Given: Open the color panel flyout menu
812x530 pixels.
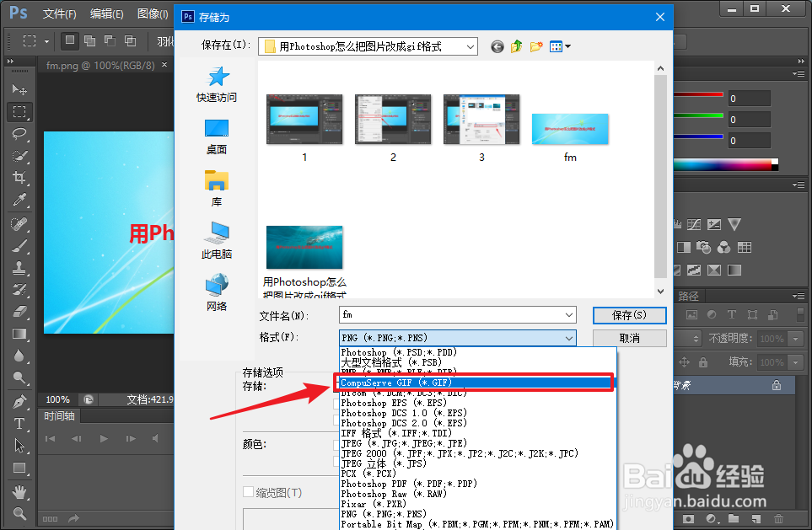Looking at the screenshot, I should point(799,73).
